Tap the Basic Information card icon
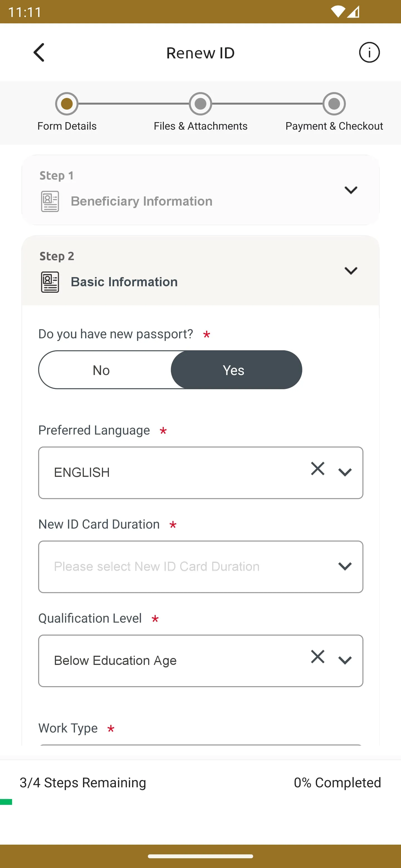The height and width of the screenshot is (868, 401). click(x=49, y=282)
